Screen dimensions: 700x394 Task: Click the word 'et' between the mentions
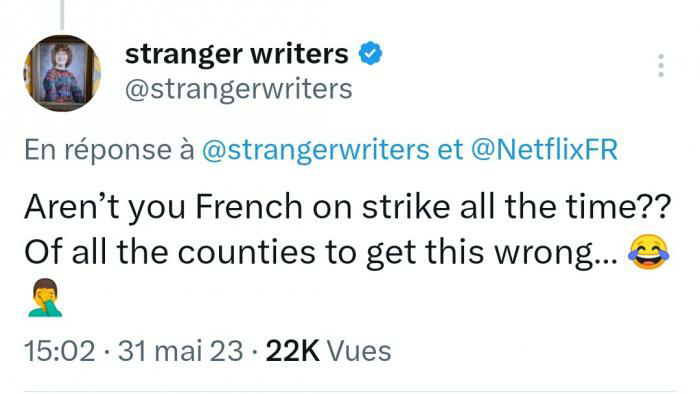450,149
